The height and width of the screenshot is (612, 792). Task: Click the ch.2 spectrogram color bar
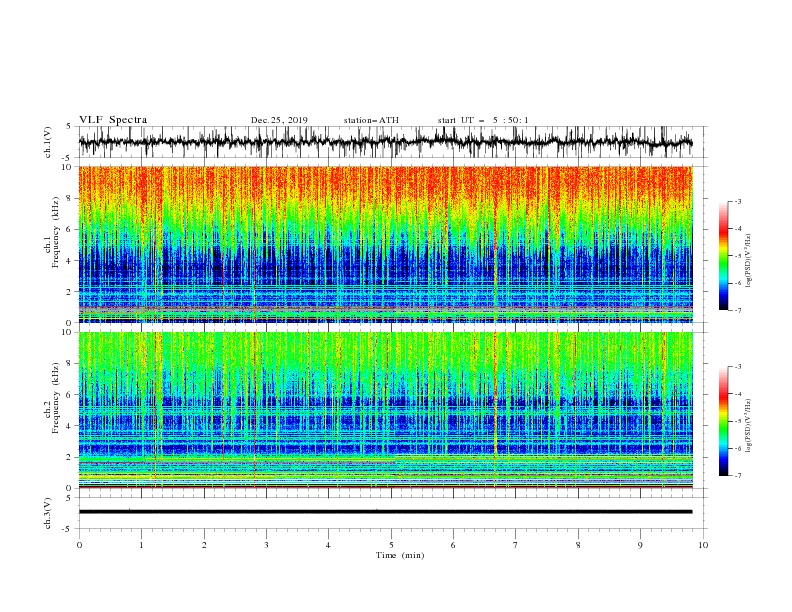click(724, 421)
